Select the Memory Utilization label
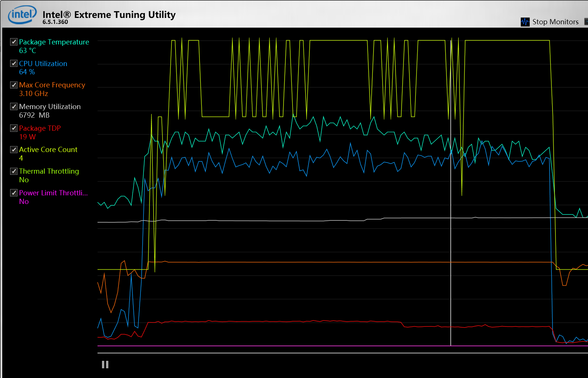Image resolution: width=588 pixels, height=378 pixels. pos(50,106)
